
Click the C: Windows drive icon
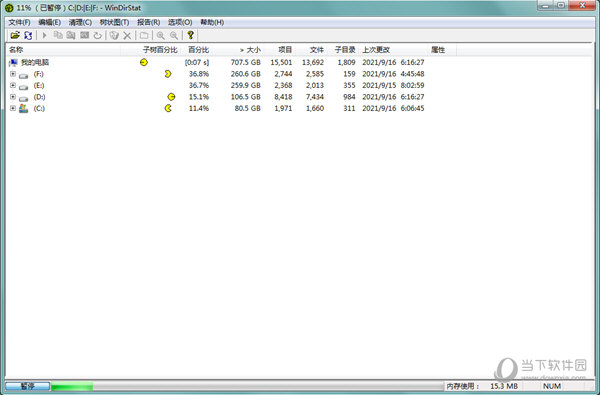pos(24,108)
